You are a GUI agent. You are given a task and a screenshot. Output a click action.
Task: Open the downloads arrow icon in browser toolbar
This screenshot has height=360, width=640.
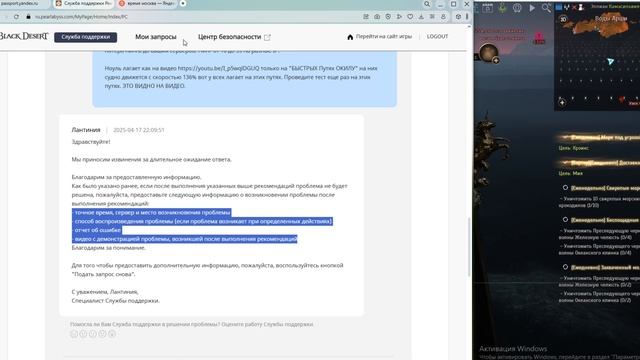click(x=421, y=17)
